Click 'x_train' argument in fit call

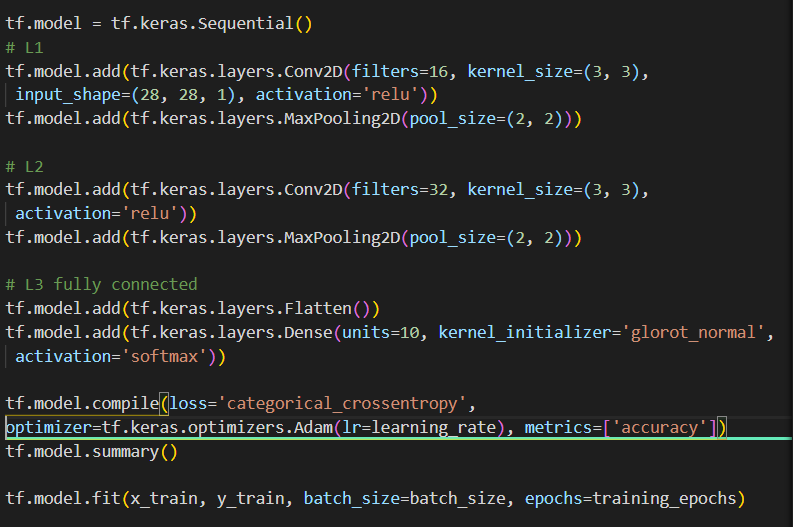[164, 499]
